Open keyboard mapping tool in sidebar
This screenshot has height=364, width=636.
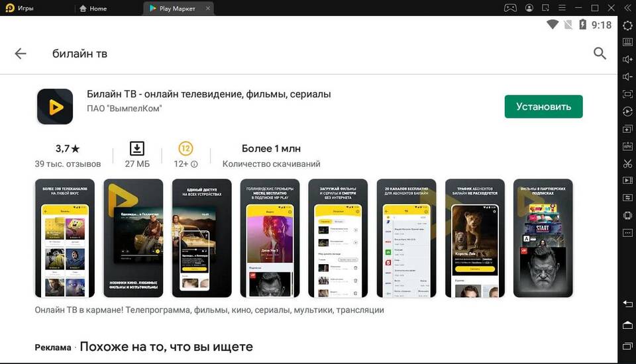click(x=627, y=42)
